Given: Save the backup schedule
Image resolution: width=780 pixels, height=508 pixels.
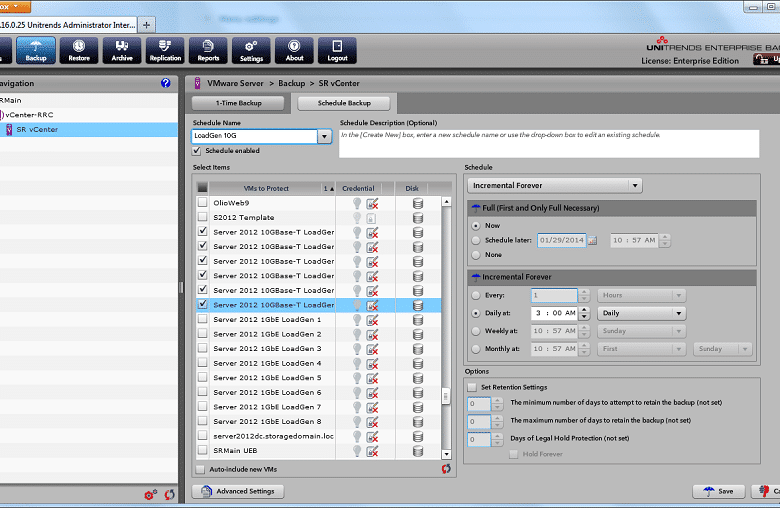Looking at the screenshot, I should 719,491.
